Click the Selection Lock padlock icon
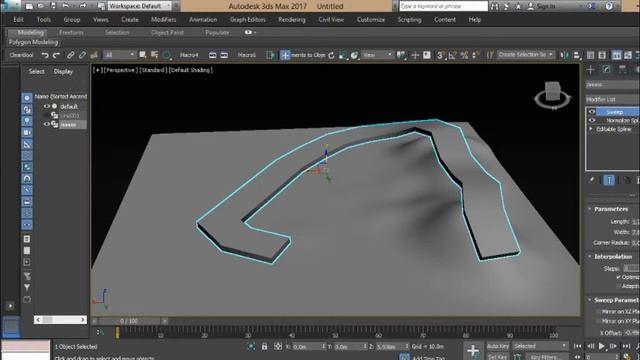Image resolution: width=640 pixels, height=360 pixels. click(264, 347)
